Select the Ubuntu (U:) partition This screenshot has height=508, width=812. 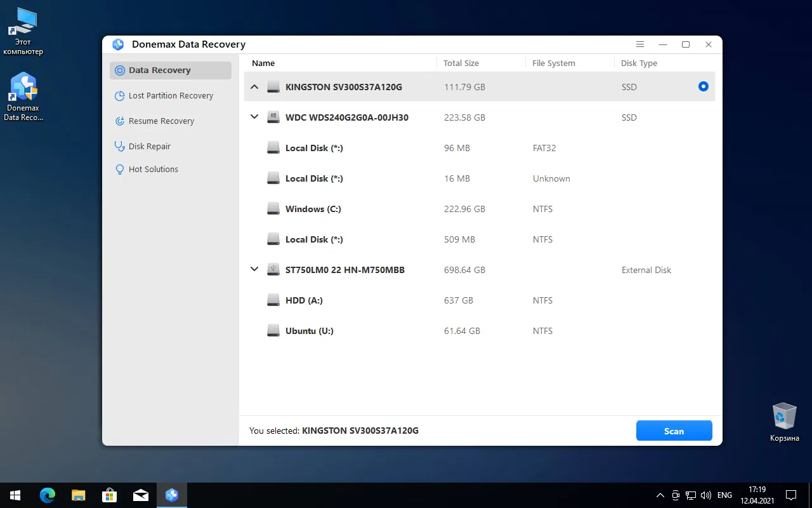(x=309, y=331)
